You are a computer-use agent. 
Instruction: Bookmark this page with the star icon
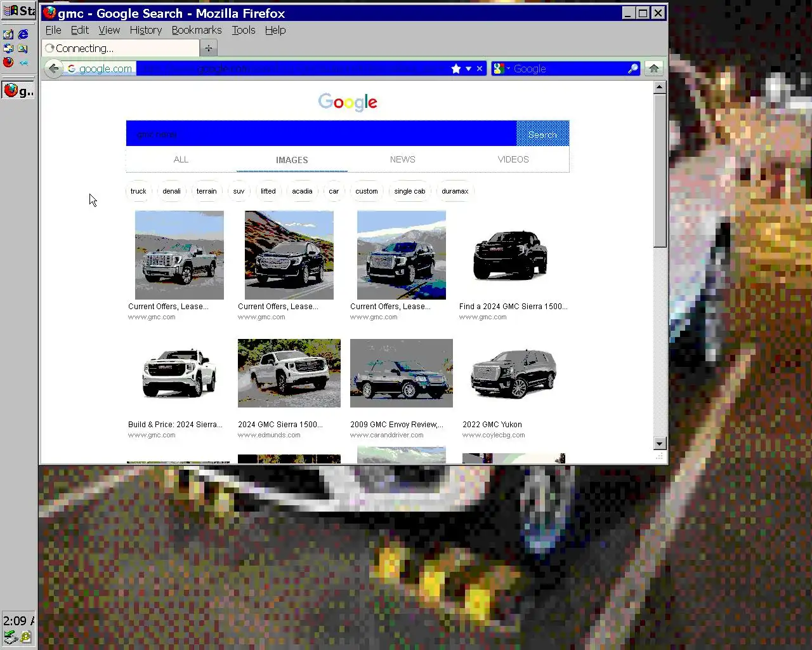[x=455, y=69]
